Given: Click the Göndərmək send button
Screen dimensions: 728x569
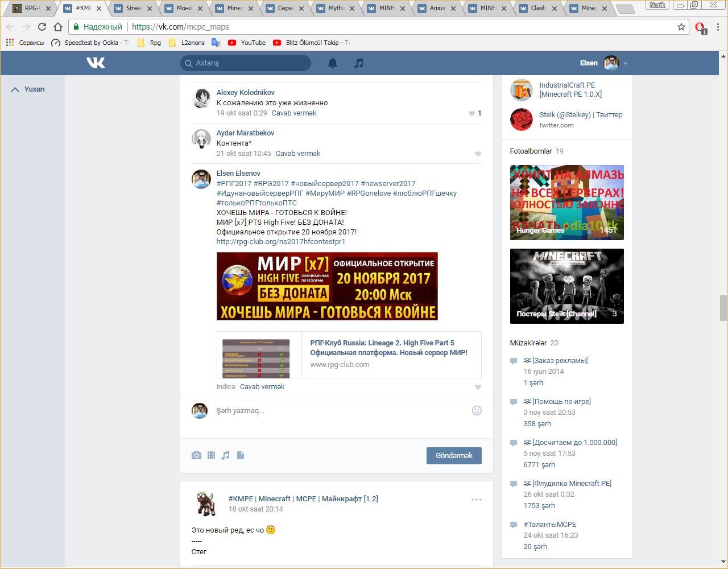Looking at the screenshot, I should (x=454, y=456).
